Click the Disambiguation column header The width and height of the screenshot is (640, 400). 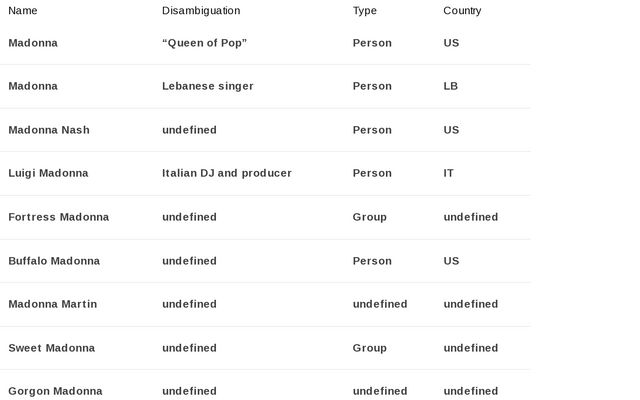pos(201,11)
